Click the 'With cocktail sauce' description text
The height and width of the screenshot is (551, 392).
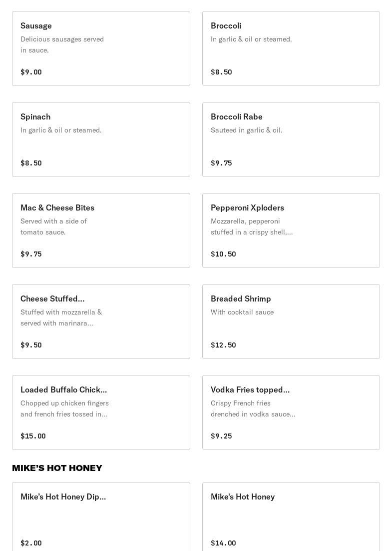pos(242,312)
